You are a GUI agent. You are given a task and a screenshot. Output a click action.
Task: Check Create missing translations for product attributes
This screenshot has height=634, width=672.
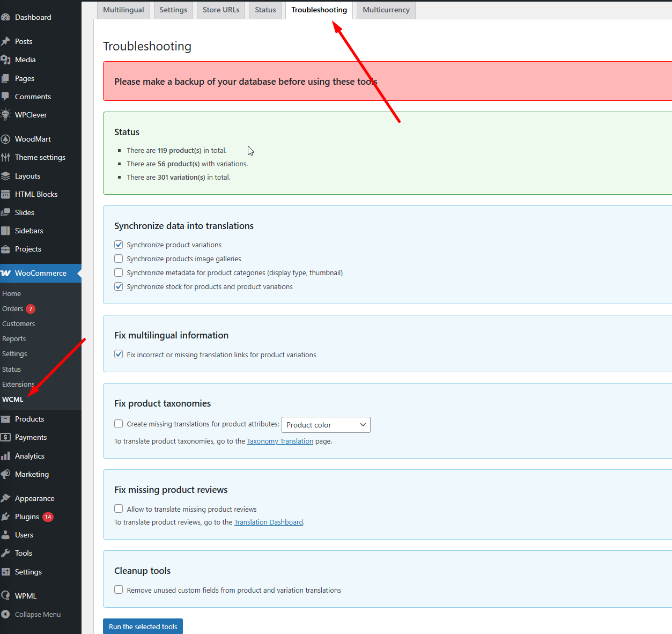(x=119, y=424)
